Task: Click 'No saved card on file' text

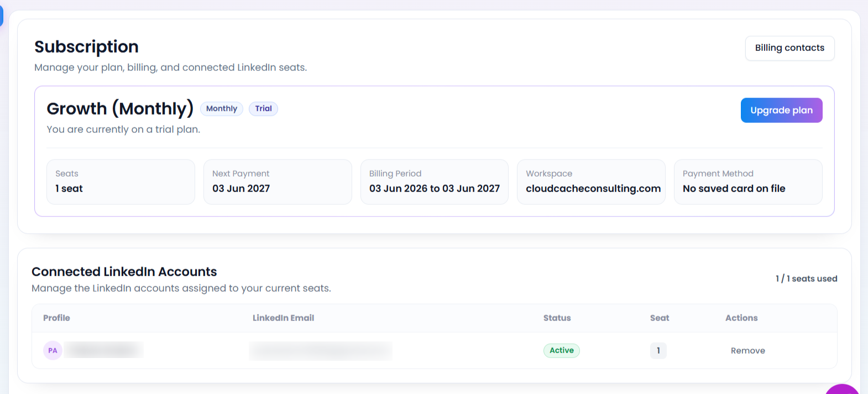Action: 734,189
